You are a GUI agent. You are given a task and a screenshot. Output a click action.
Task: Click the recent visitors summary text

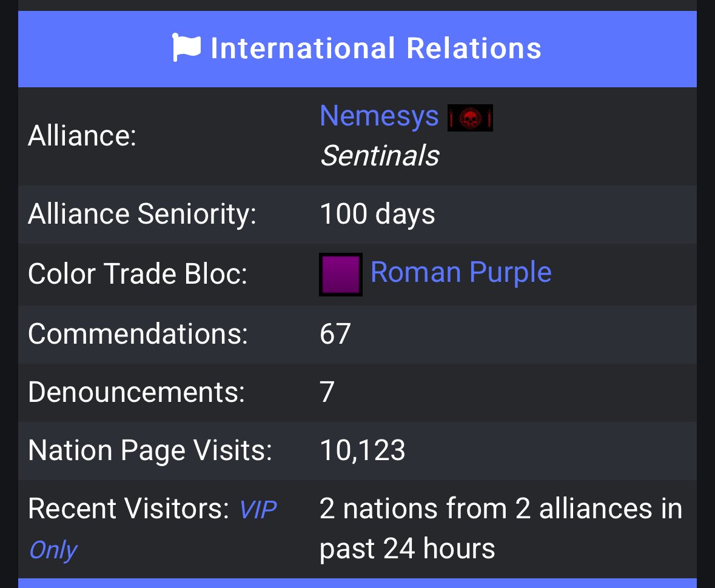(501, 528)
